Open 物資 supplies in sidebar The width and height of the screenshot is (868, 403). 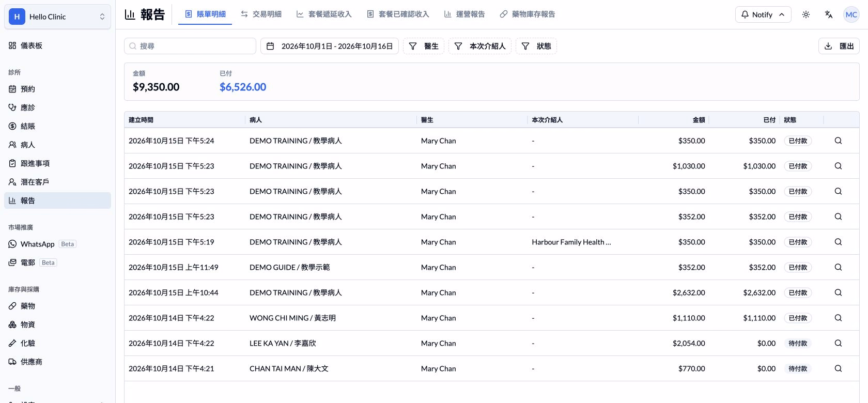click(x=57, y=324)
